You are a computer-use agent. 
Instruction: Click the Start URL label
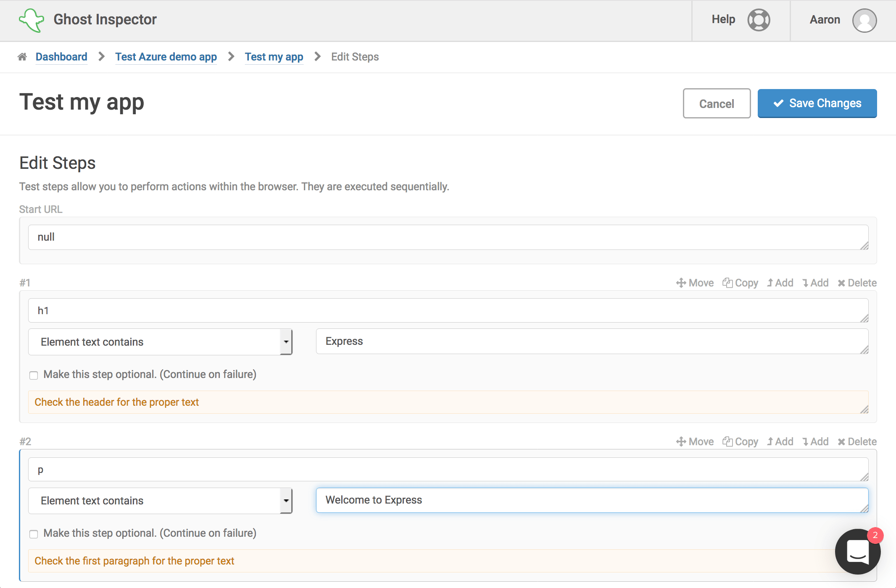[x=41, y=209]
